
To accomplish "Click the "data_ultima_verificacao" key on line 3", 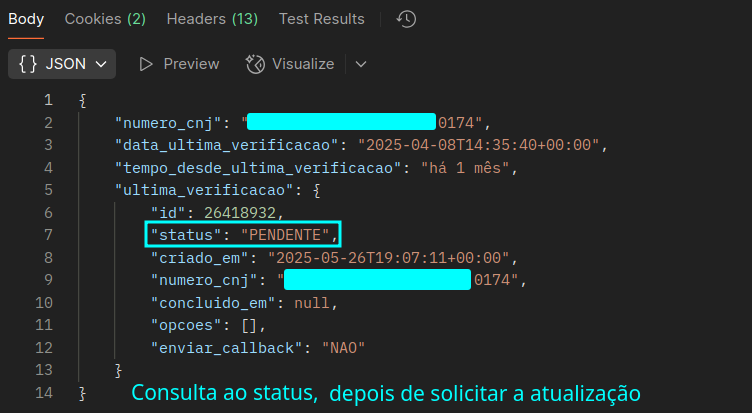I will pyautogui.click(x=226, y=145).
